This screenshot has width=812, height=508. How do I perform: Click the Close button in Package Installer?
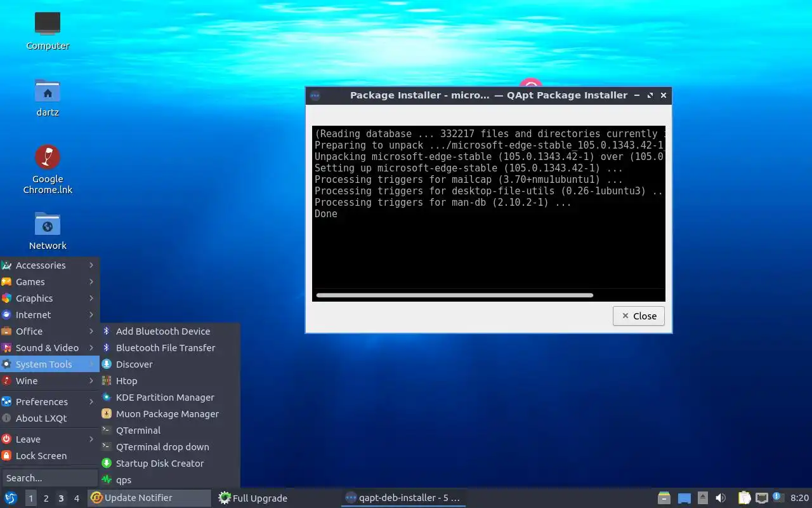[638, 316]
